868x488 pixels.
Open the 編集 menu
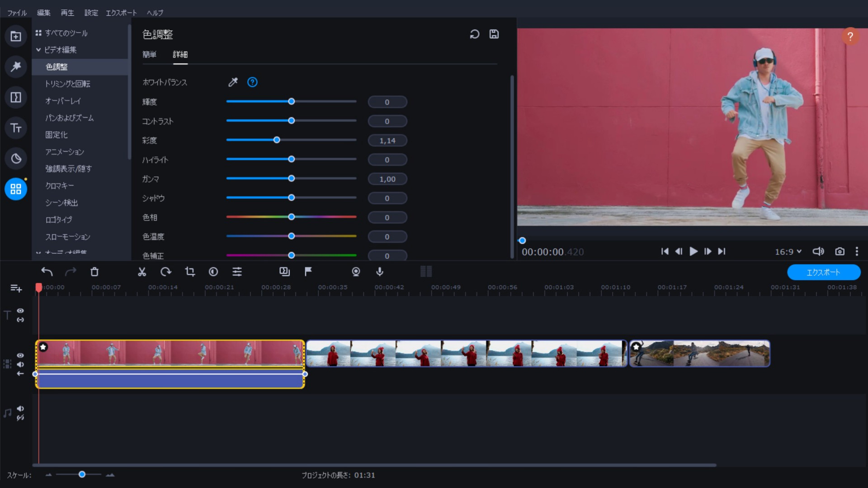44,13
